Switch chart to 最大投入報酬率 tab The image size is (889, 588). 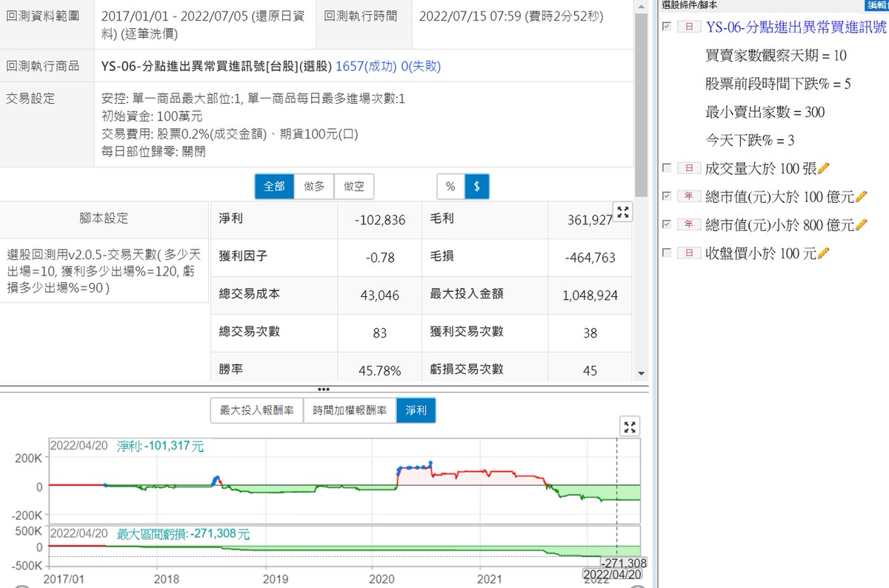(x=256, y=410)
